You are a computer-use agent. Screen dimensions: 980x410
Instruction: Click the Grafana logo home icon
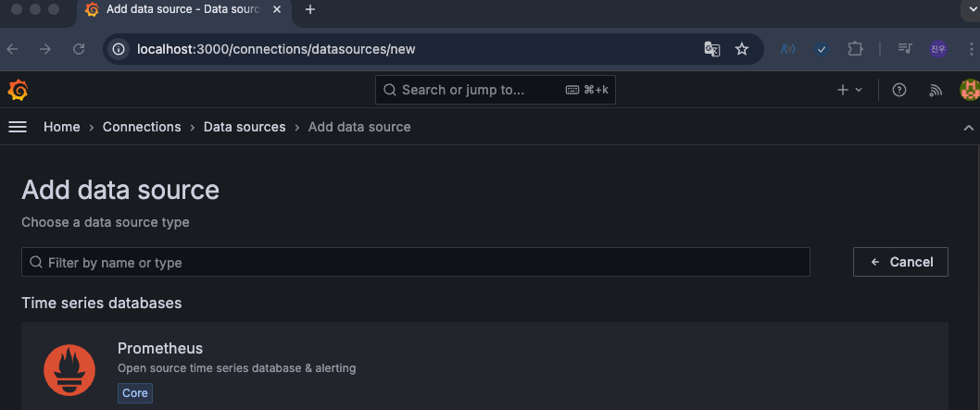(19, 90)
